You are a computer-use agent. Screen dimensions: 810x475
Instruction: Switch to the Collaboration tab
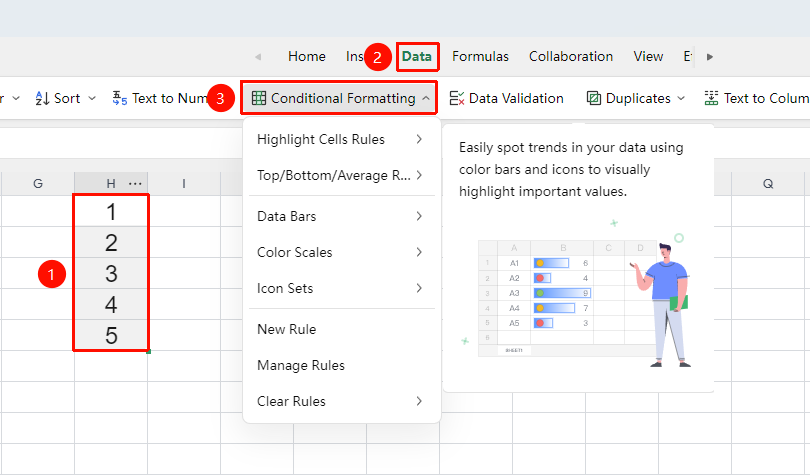(x=571, y=56)
